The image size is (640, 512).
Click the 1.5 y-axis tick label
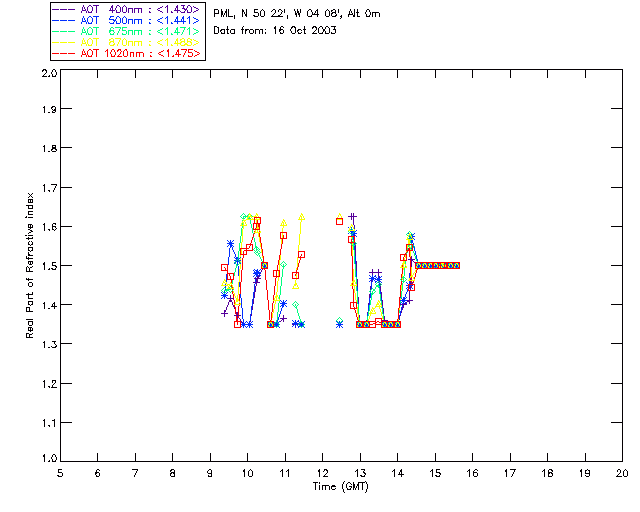(49, 265)
